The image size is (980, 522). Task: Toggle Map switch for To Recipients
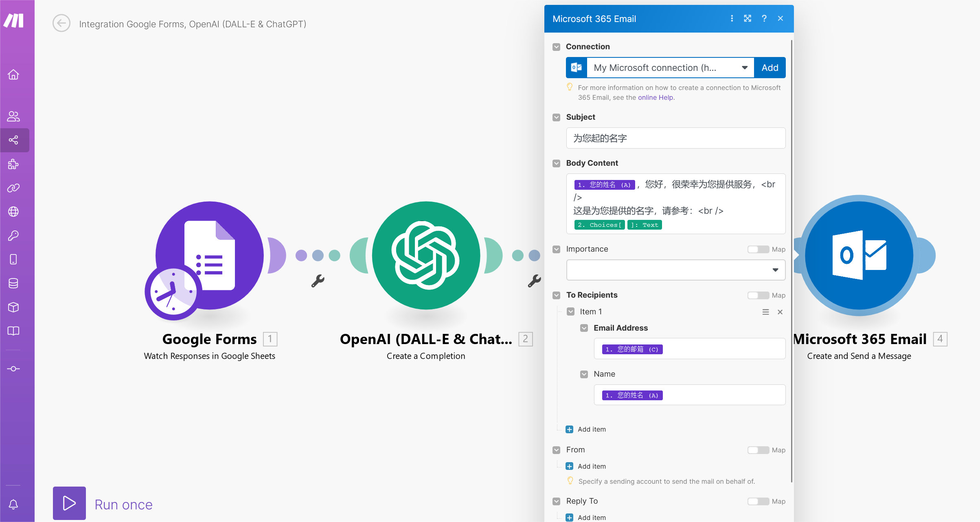pyautogui.click(x=758, y=295)
